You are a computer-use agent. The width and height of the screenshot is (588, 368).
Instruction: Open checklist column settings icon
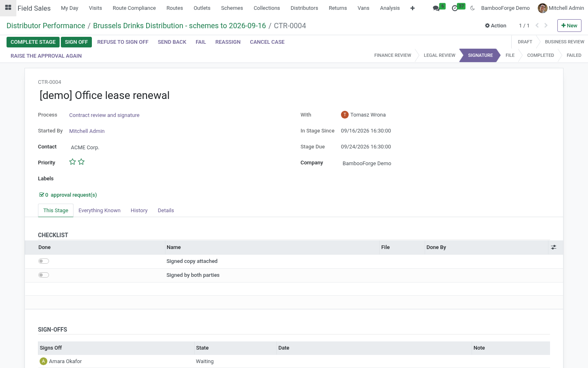point(554,247)
